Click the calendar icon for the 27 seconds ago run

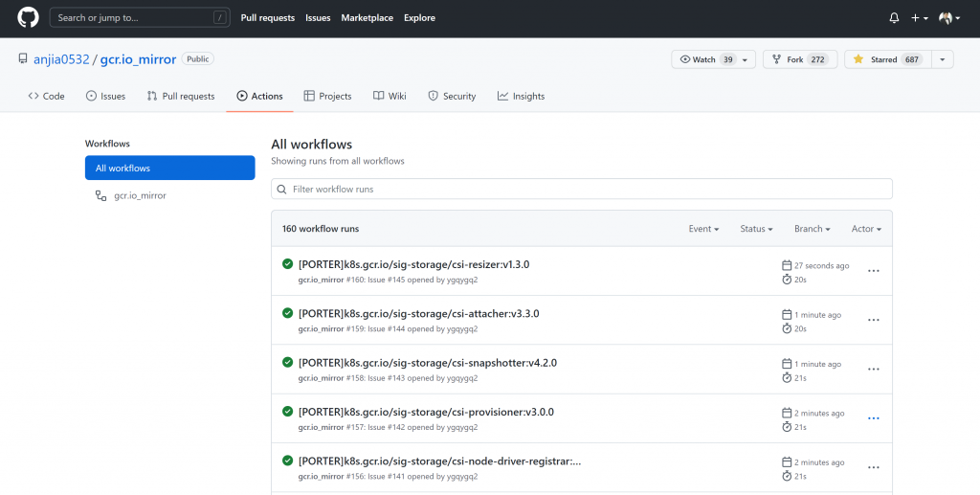pos(787,265)
